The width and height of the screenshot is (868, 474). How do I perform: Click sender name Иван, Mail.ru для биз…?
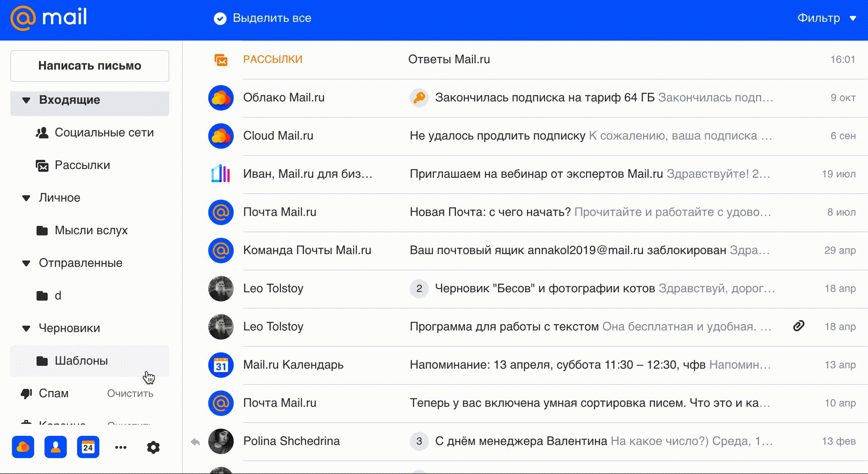coord(308,174)
